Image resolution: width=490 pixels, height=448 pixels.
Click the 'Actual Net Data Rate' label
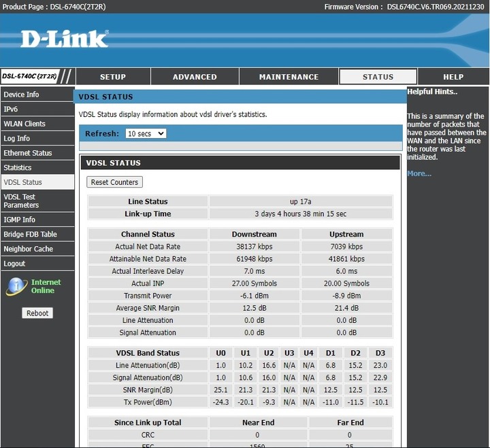tap(148, 247)
